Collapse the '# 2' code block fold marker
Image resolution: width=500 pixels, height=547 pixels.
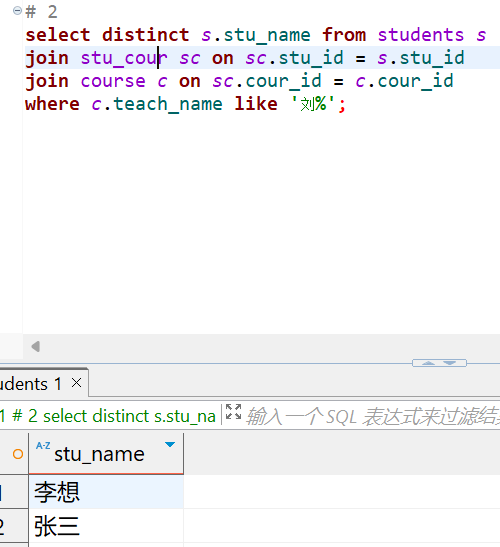coord(17,11)
